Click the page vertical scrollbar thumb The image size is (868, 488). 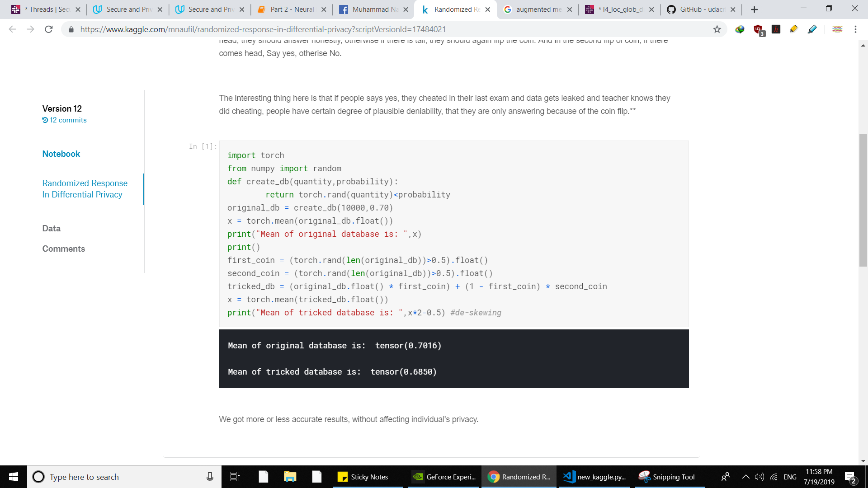point(863,200)
